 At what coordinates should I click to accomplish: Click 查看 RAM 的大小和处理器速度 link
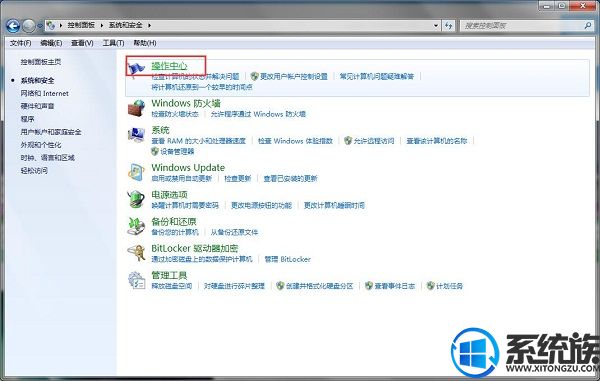pyautogui.click(x=199, y=141)
